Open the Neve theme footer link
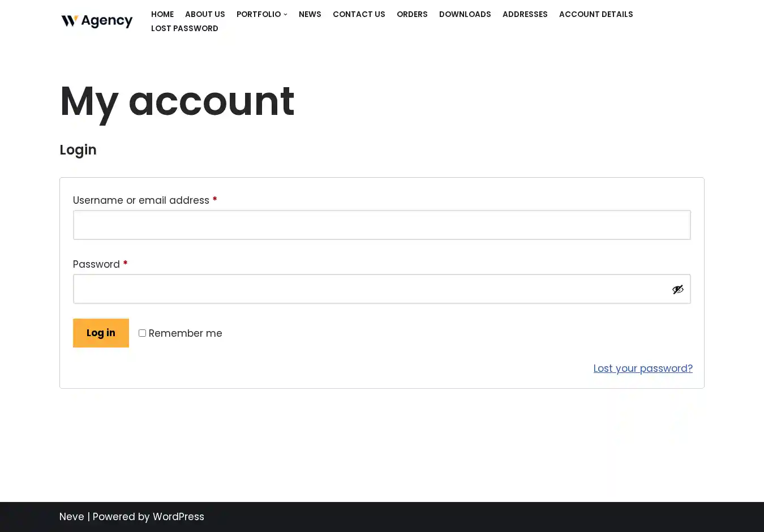This screenshot has width=764, height=532. tap(72, 517)
